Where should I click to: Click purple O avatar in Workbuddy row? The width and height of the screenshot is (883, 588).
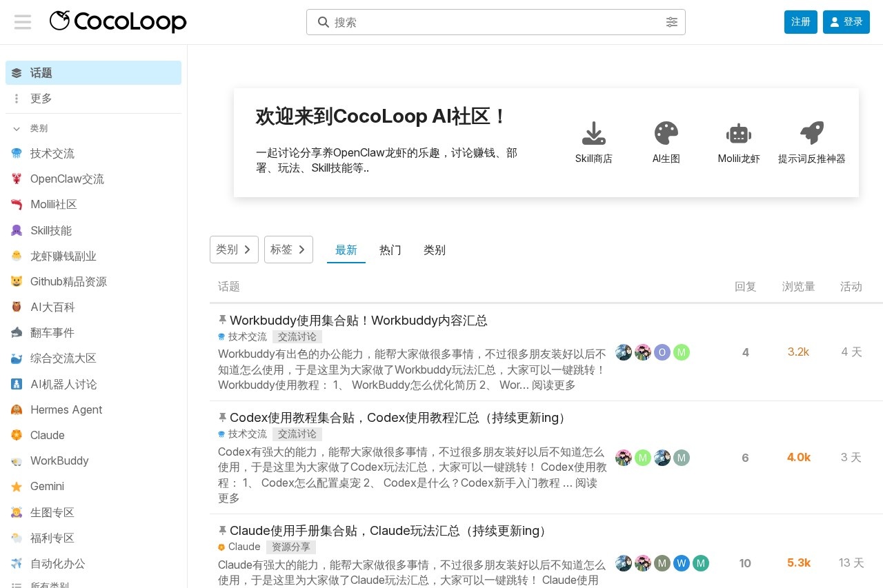662,352
